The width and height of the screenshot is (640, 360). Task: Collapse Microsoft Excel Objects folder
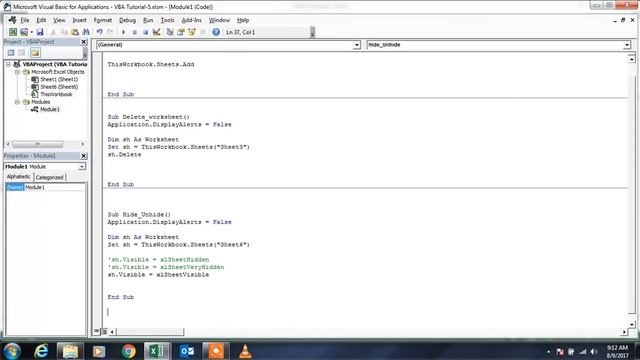17,72
